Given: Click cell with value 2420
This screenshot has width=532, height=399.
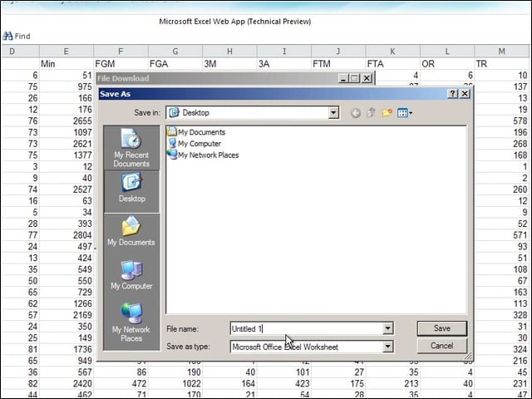Looking at the screenshot, I should point(66,383).
